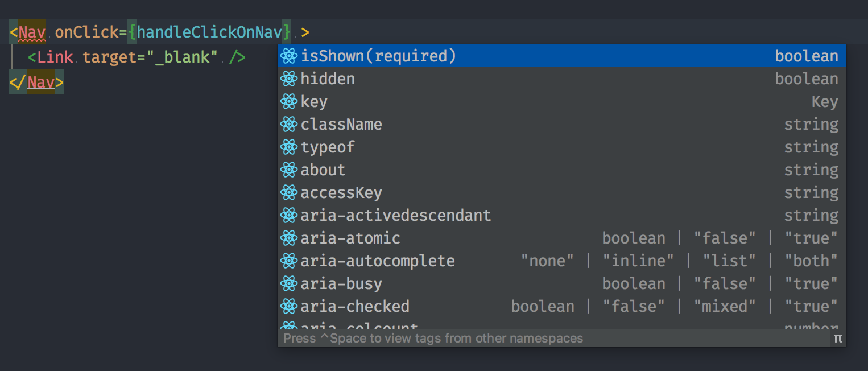This screenshot has height=371, width=868.
Task: Pick the about attribute suggestion
Action: click(562, 170)
